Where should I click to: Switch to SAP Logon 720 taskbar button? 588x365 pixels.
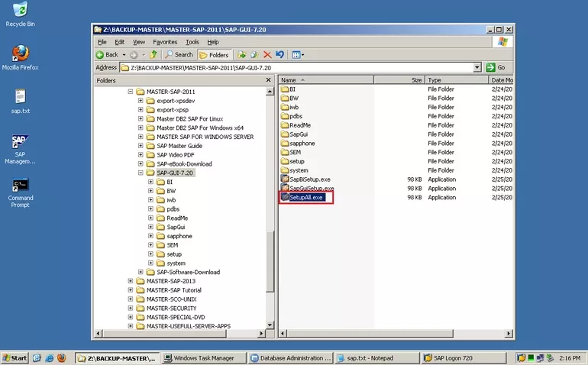tap(464, 358)
